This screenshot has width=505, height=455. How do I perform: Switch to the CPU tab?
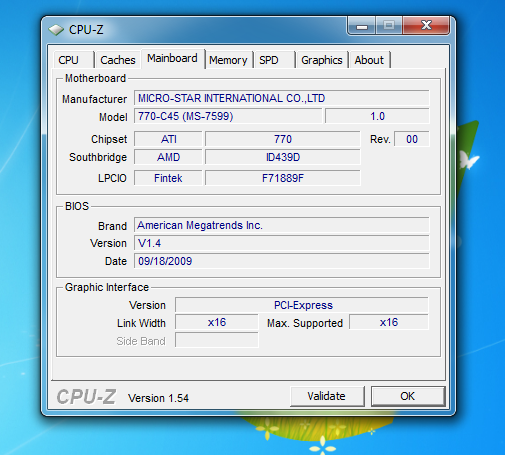click(73, 60)
